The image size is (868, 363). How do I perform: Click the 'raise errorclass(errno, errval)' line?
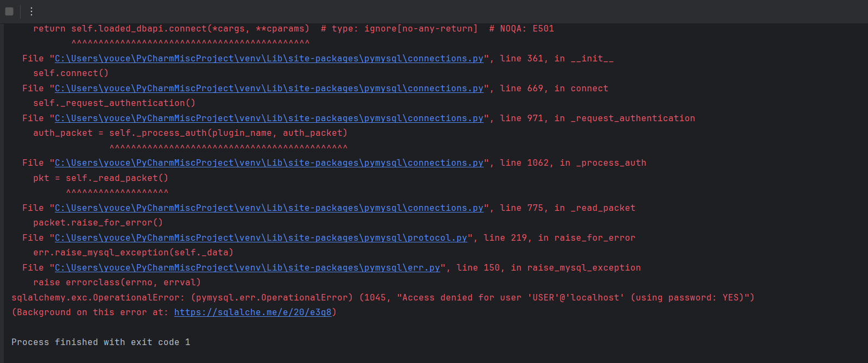117,283
